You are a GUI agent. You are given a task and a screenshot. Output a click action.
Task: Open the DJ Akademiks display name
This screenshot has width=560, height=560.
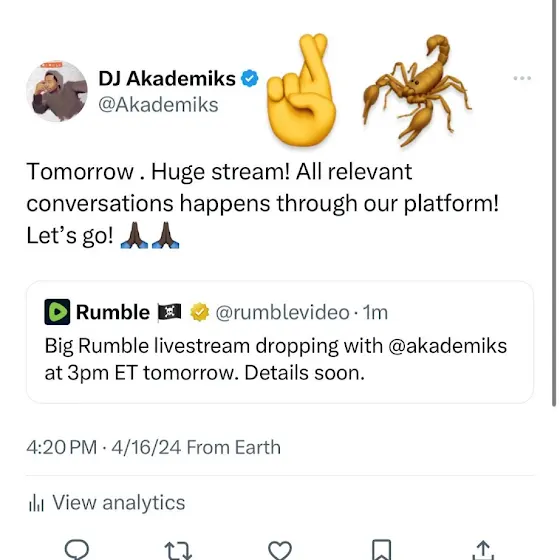click(x=167, y=79)
